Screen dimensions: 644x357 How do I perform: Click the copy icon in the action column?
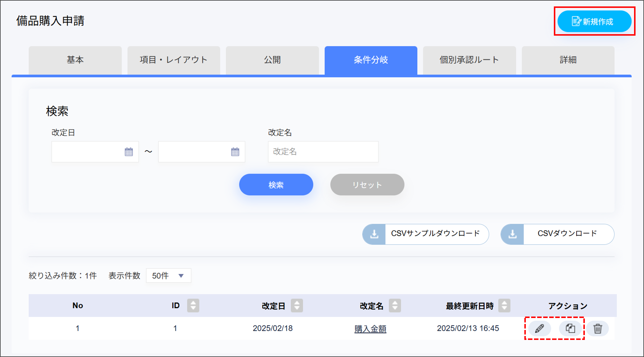click(x=570, y=328)
